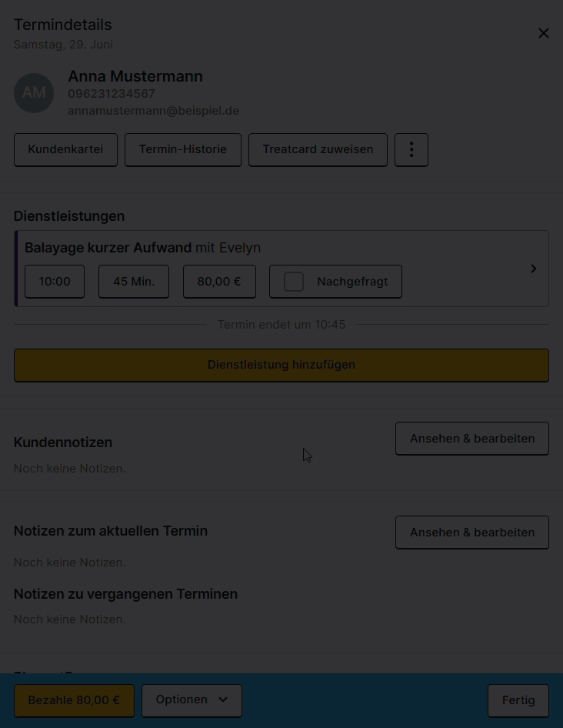
Task: Adjust the 45 Min. duration field
Action: click(134, 282)
